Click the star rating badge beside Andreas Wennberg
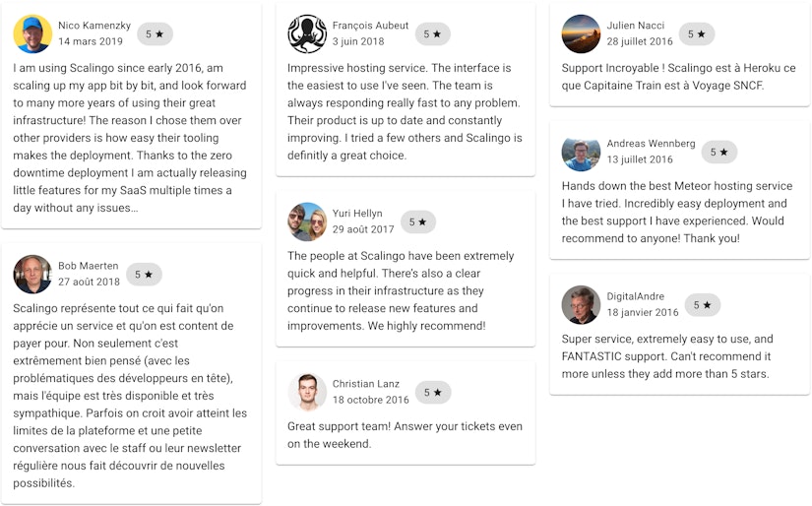Screen dimensions: 812x506 coord(719,153)
